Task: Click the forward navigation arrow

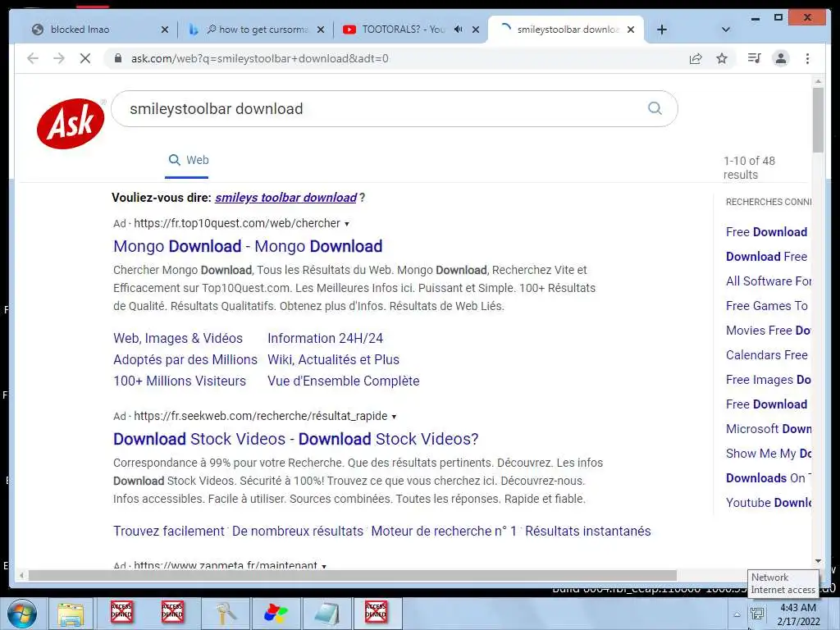Action: coord(59,58)
